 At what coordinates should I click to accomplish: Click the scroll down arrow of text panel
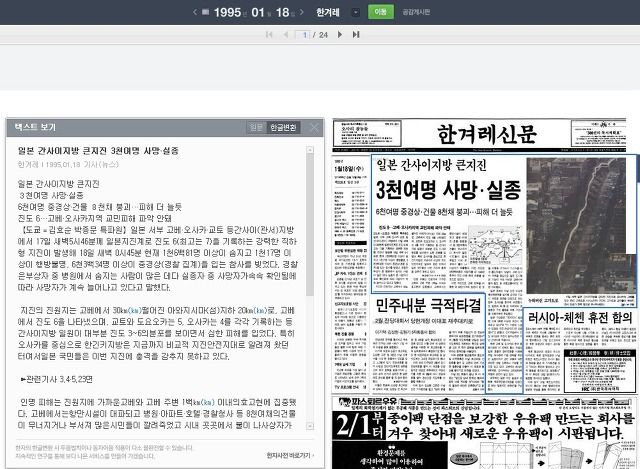310,426
